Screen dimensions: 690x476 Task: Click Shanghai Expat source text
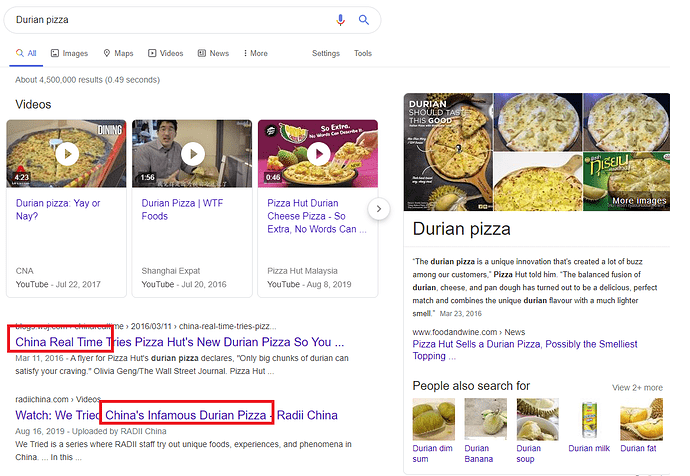pos(171,271)
